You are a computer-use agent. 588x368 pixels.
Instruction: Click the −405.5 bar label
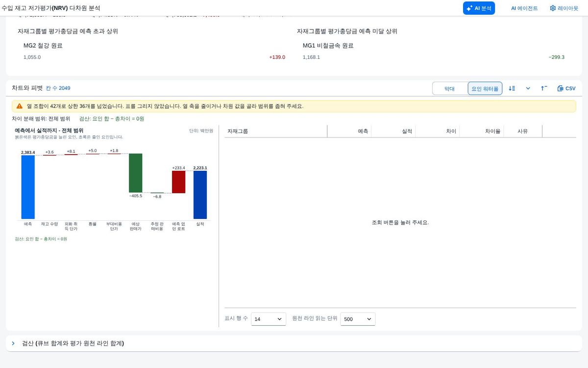coord(136,196)
